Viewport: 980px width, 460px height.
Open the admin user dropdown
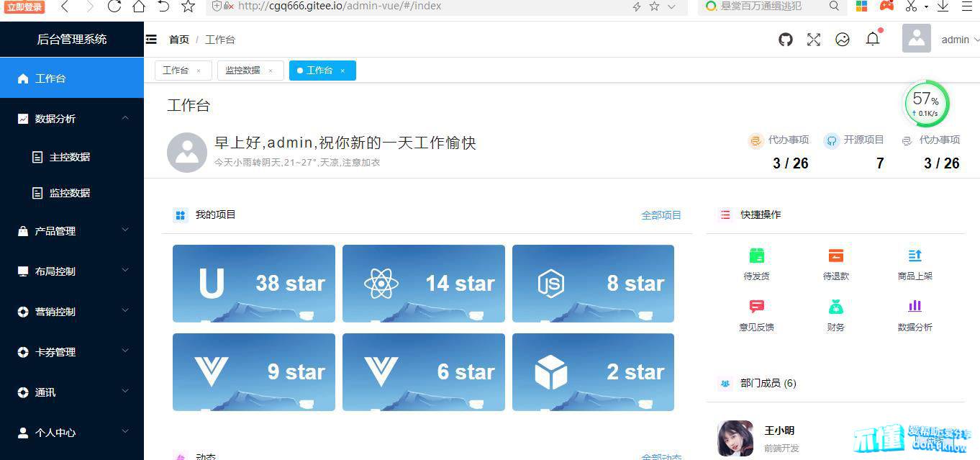[x=960, y=40]
